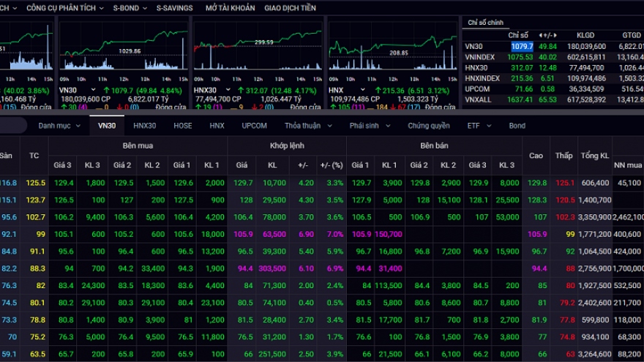Switch to the HNX30 tab
Screen dimensions: 644x362
145,126
